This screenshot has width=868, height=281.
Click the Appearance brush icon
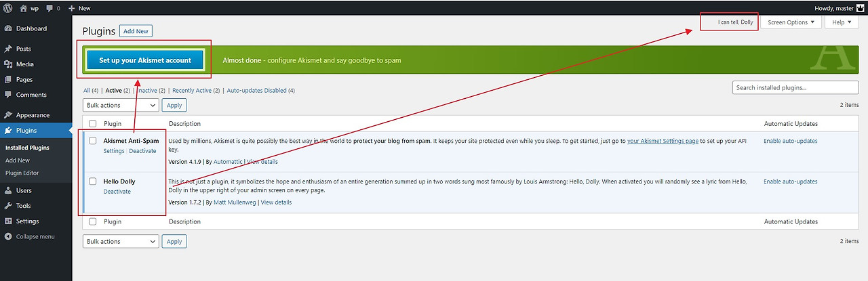click(8, 115)
